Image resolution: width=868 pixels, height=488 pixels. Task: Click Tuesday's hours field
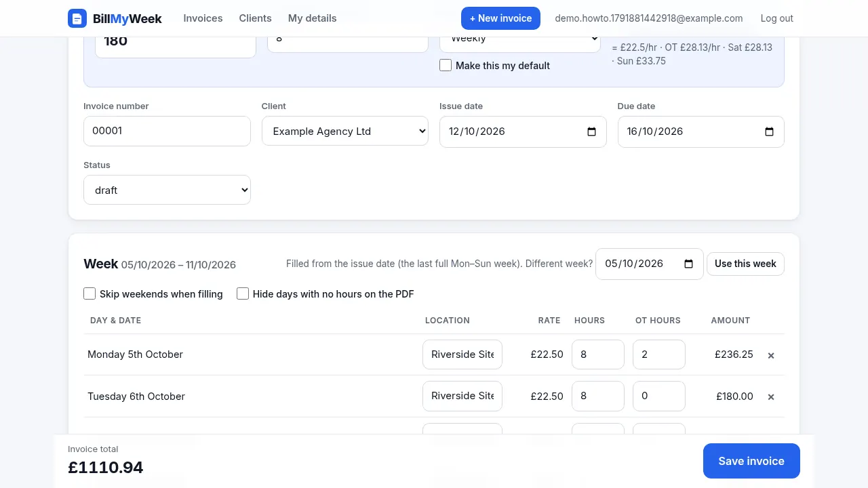coord(598,396)
